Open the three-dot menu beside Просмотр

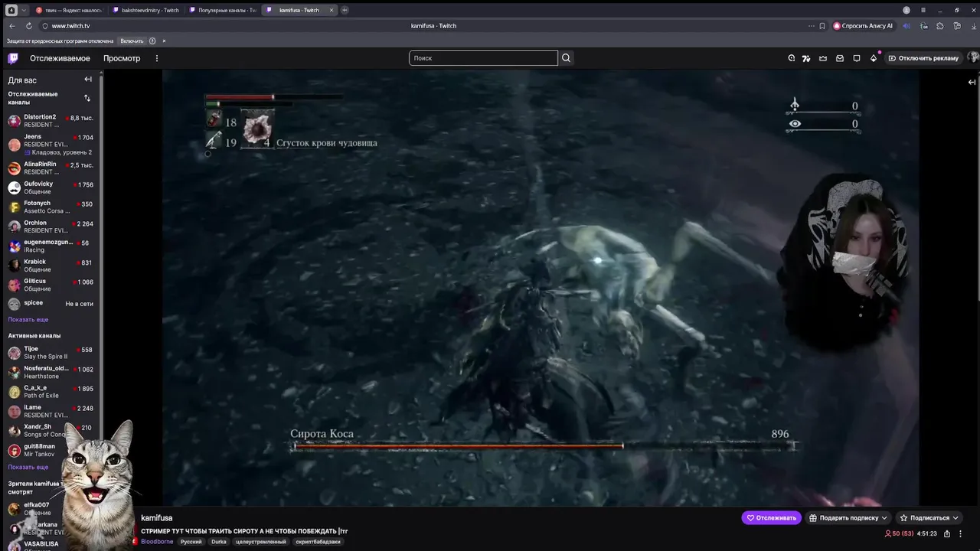point(157,58)
